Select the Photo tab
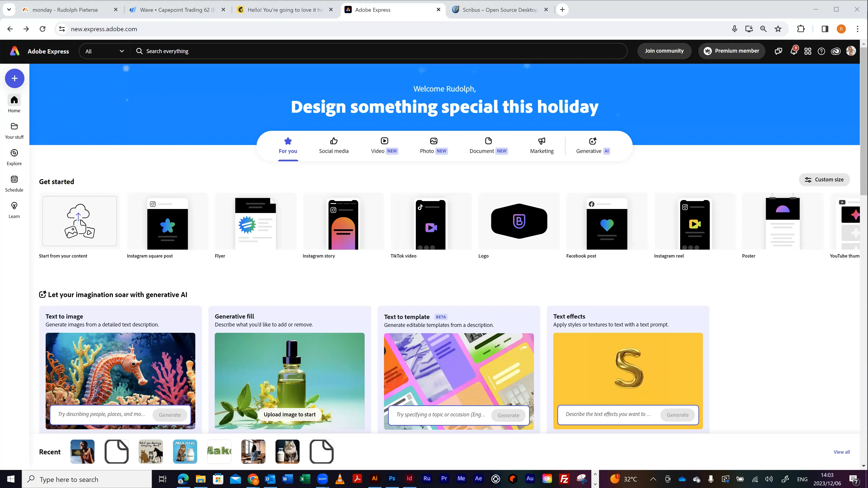 click(x=434, y=145)
